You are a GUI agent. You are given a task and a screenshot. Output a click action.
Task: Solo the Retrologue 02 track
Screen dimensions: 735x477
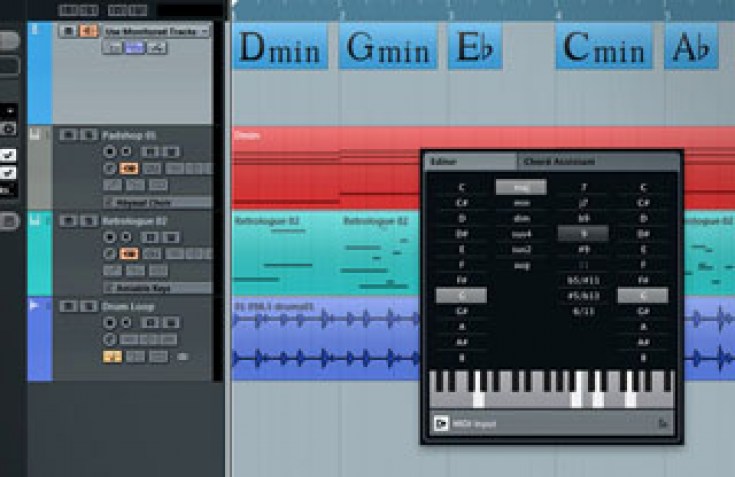88,221
